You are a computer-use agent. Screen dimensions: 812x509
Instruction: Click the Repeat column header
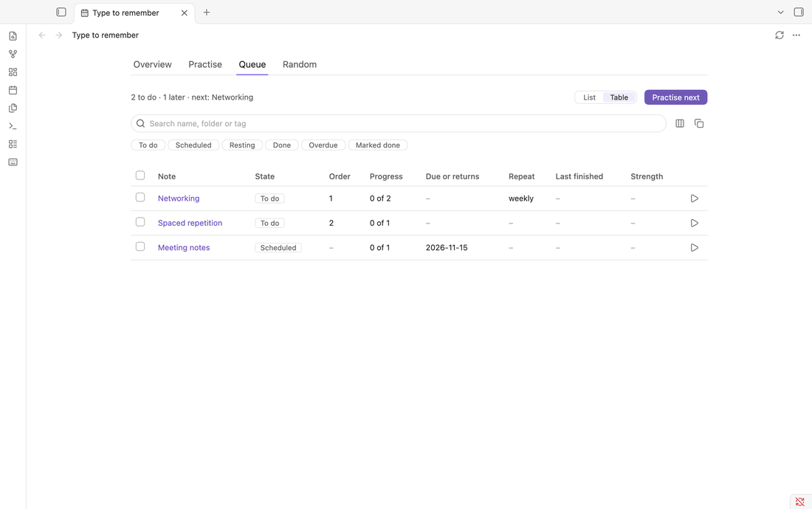tap(521, 176)
